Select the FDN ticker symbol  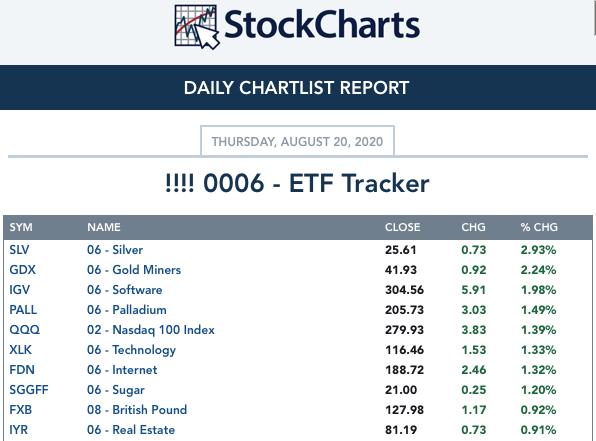(x=22, y=370)
